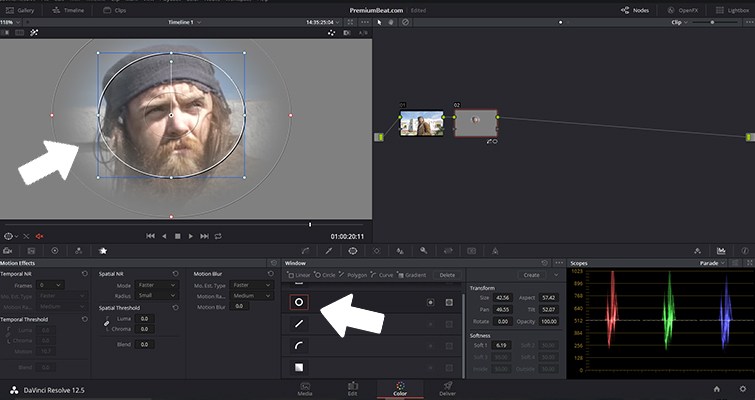Screen dimensions: 755x400
Task: Open Motion Blur Mo. Est. Type dropdown
Action: (x=251, y=285)
